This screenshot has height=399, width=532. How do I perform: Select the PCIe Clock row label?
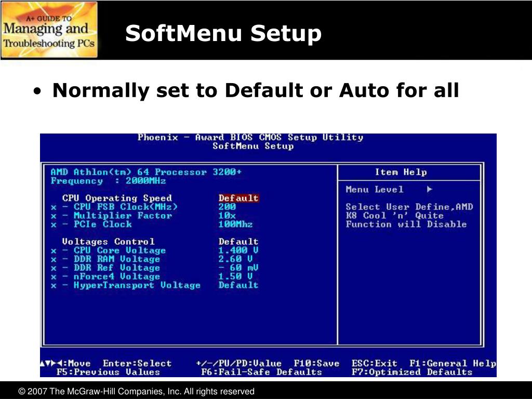click(x=103, y=224)
